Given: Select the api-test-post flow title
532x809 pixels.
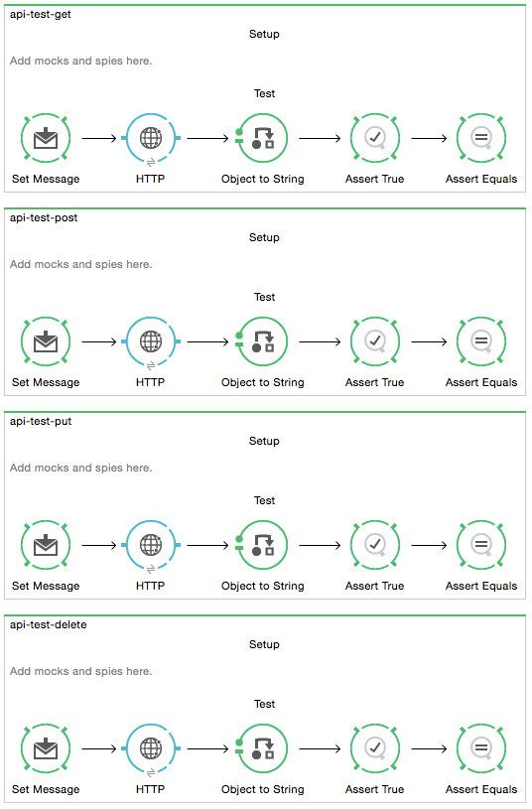Looking at the screenshot, I should point(44,217).
